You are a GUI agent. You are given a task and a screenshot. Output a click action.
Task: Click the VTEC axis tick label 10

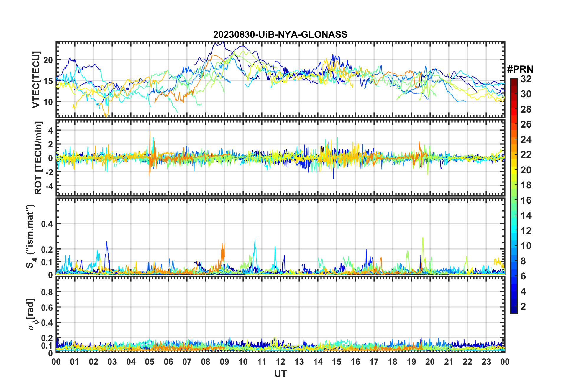point(48,102)
